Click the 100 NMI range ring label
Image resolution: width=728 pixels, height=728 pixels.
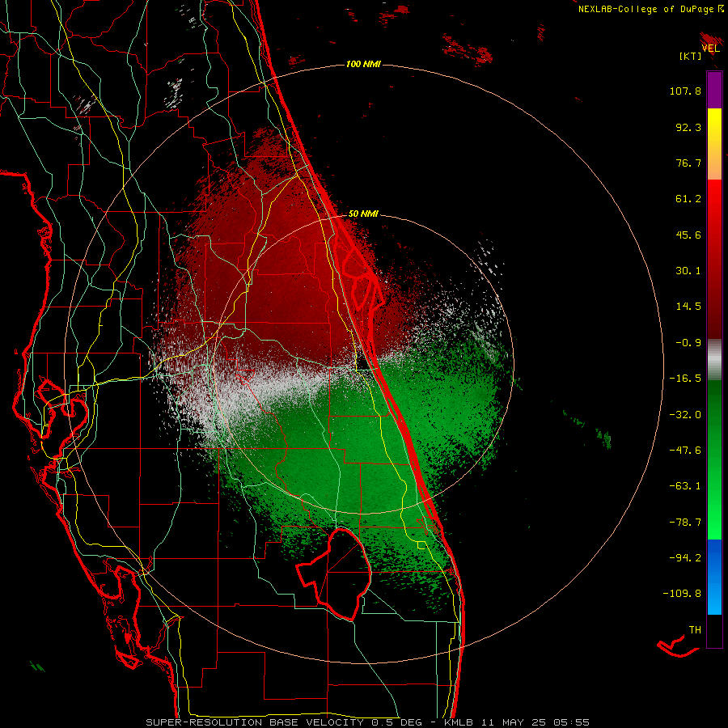pyautogui.click(x=363, y=64)
